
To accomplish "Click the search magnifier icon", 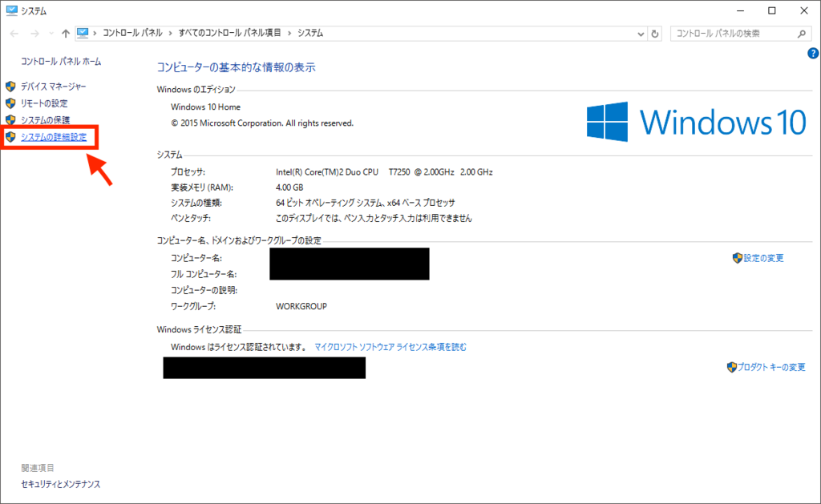I will coord(802,34).
